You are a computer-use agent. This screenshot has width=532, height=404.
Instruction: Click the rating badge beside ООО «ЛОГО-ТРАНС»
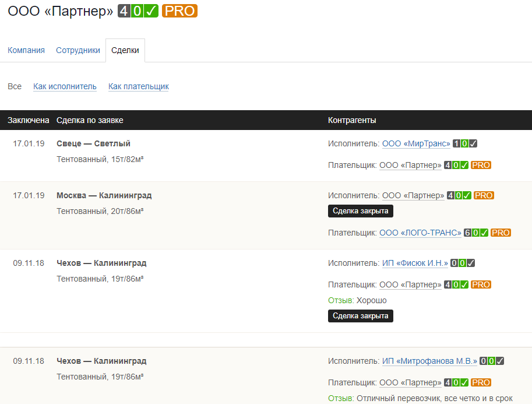(x=475, y=233)
